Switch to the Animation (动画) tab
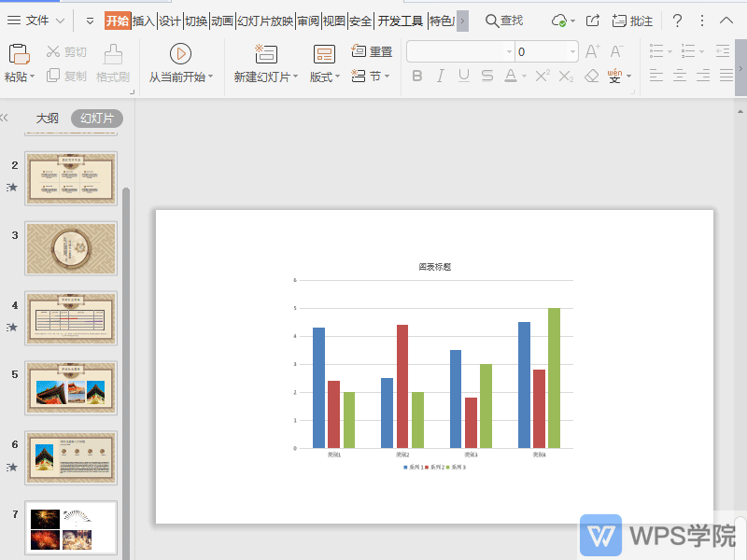Viewport: 747px width, 560px height. [x=222, y=21]
